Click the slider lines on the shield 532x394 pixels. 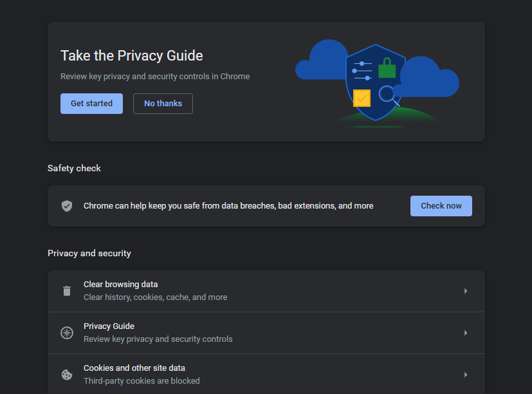tap(362, 71)
